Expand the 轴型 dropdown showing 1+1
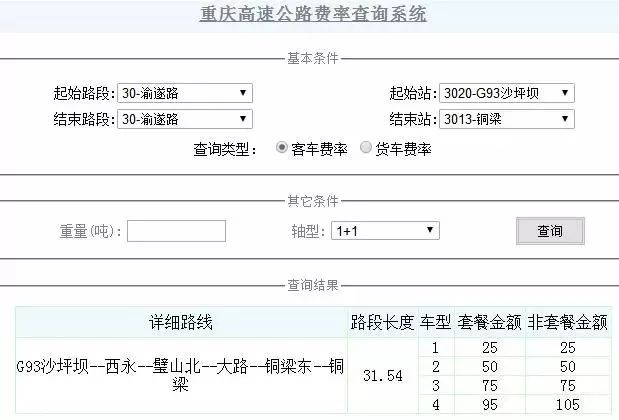Screen dimensions: 619x420 [385, 231]
